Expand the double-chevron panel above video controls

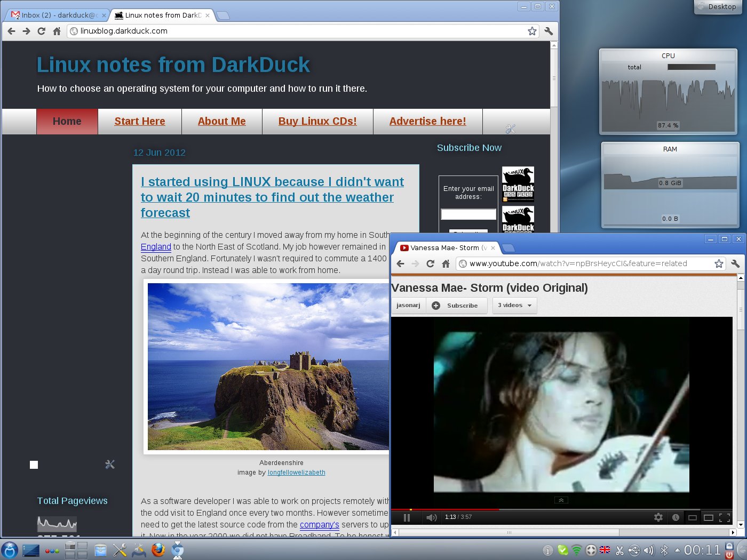(561, 500)
